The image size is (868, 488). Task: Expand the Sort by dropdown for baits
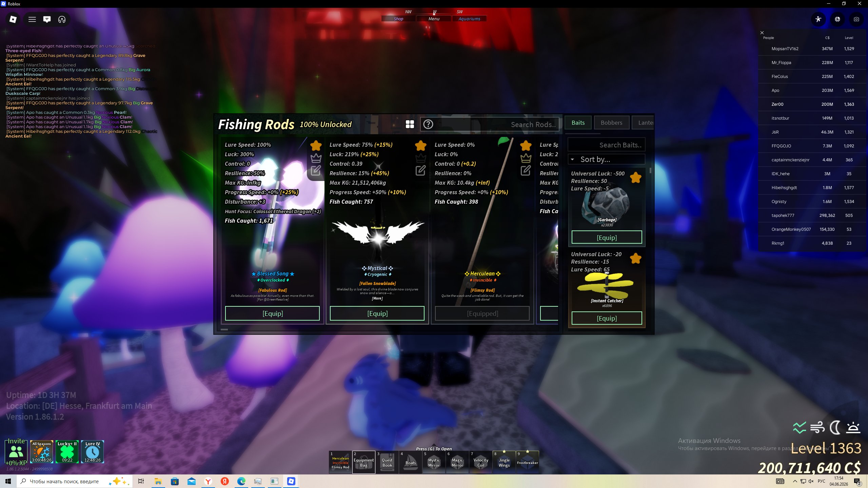tap(606, 159)
